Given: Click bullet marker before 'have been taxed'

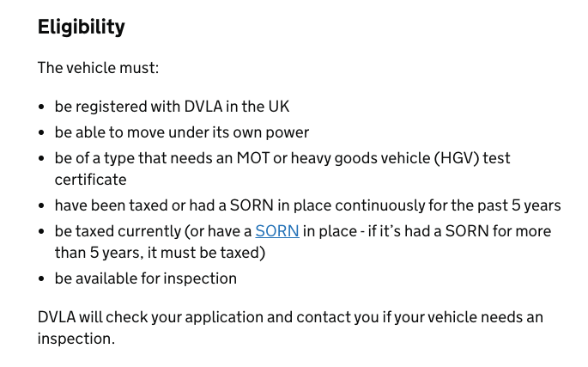Looking at the screenshot, I should pos(42,206).
